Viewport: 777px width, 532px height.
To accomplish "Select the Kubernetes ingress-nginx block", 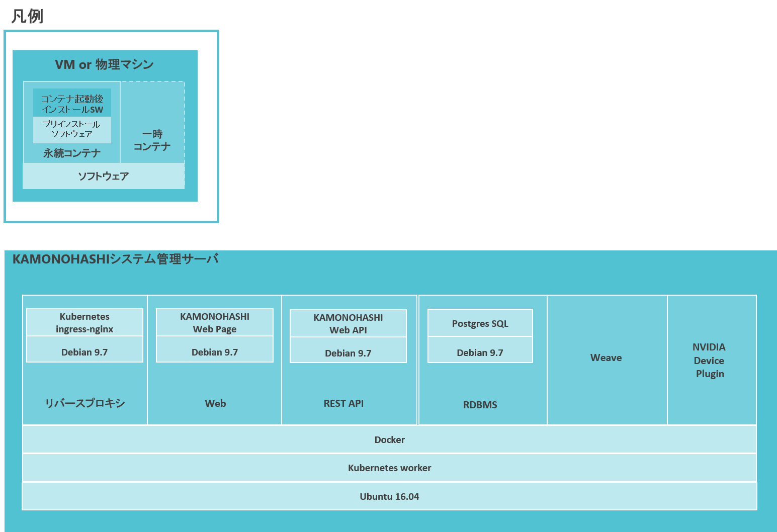I will point(84,322).
